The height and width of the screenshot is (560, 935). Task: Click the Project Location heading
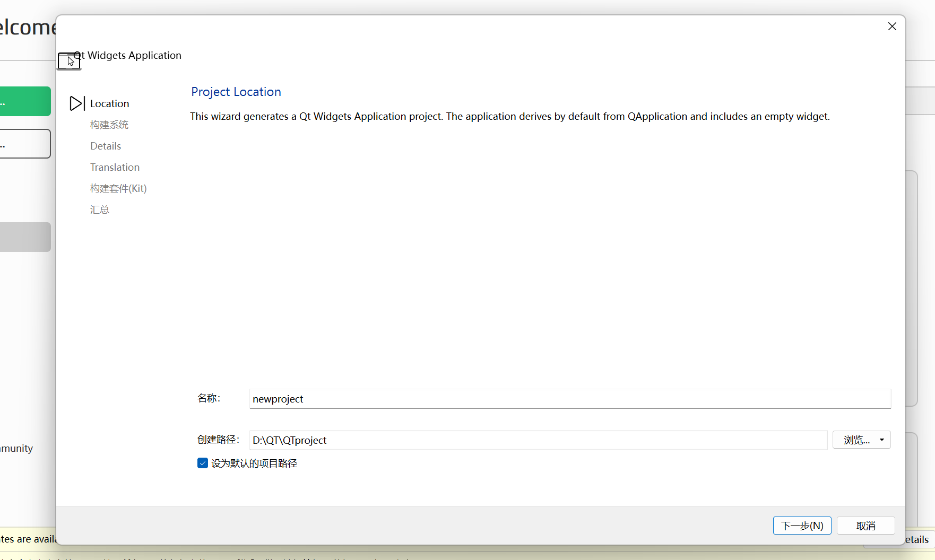(236, 92)
